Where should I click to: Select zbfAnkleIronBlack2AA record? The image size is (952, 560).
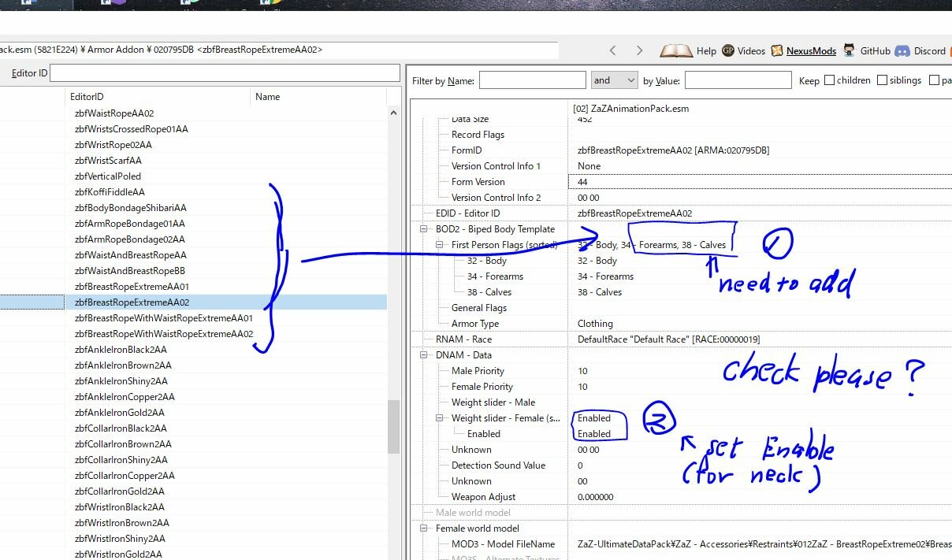[121, 350]
